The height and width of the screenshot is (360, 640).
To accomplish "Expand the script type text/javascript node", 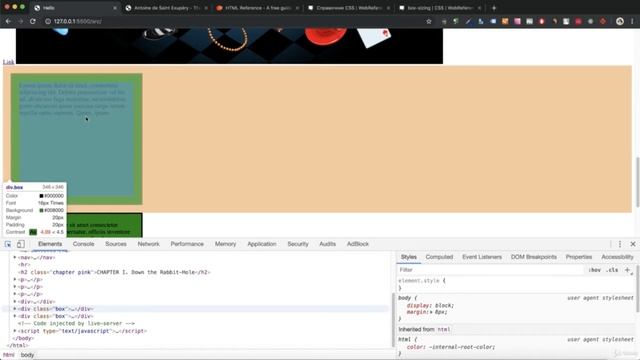I will [15, 331].
